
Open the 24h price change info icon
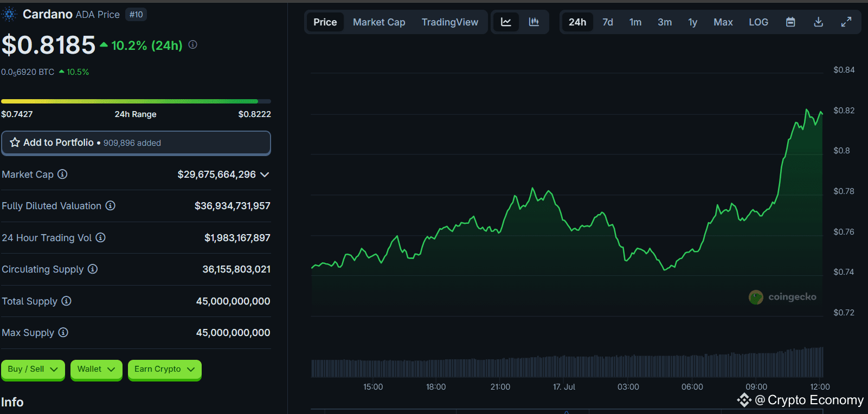point(192,45)
